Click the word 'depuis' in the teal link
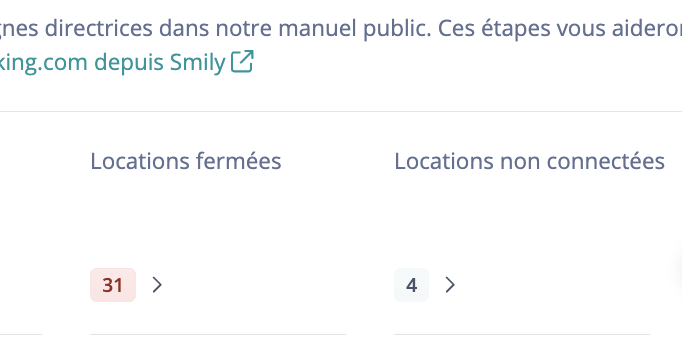682x362 pixels. 129,62
